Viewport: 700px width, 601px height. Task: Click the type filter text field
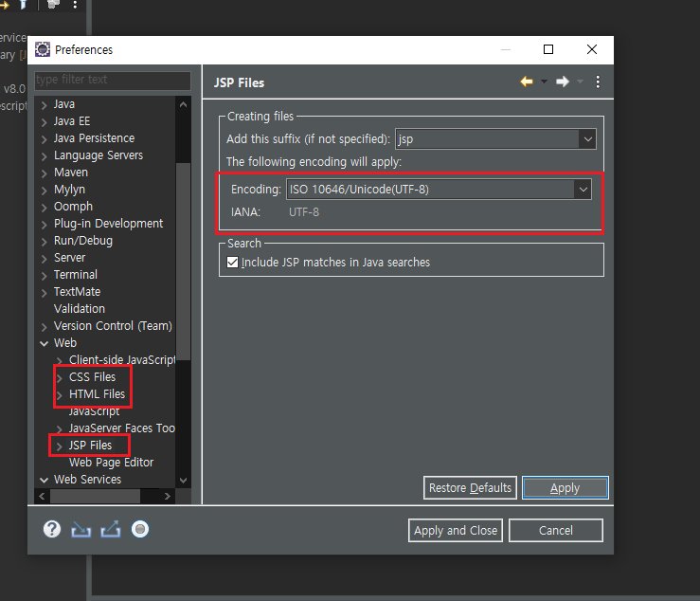(113, 80)
